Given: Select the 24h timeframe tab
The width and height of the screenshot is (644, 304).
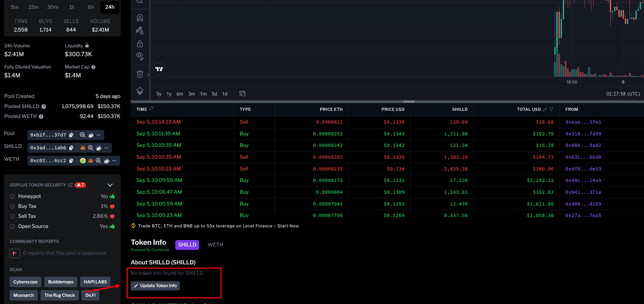Looking at the screenshot, I should point(110,7).
